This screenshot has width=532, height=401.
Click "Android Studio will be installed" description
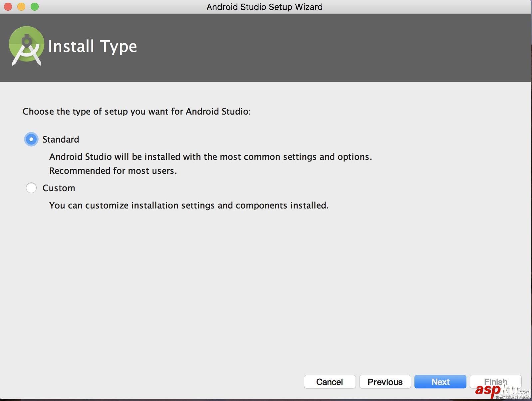pyautogui.click(x=211, y=157)
